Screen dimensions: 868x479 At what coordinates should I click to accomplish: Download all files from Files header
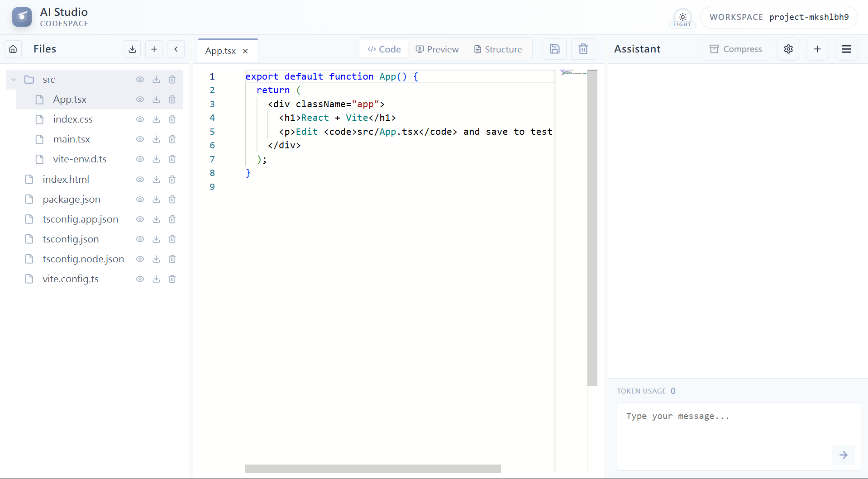point(132,49)
